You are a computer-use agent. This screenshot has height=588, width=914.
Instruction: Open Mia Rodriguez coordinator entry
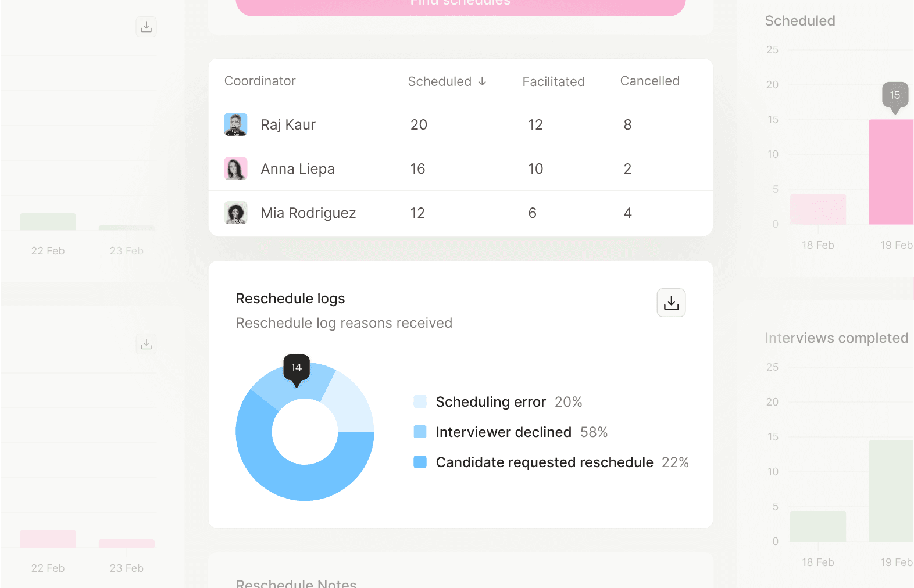(308, 213)
